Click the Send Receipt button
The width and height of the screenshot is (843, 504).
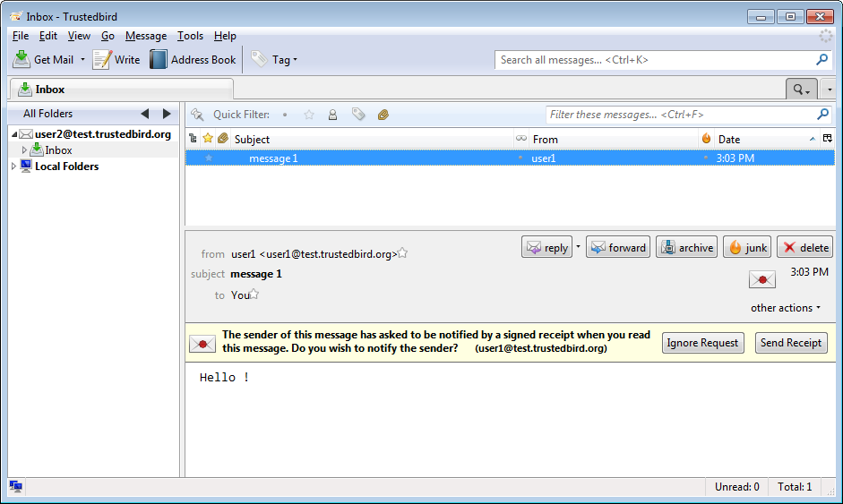[x=790, y=343]
